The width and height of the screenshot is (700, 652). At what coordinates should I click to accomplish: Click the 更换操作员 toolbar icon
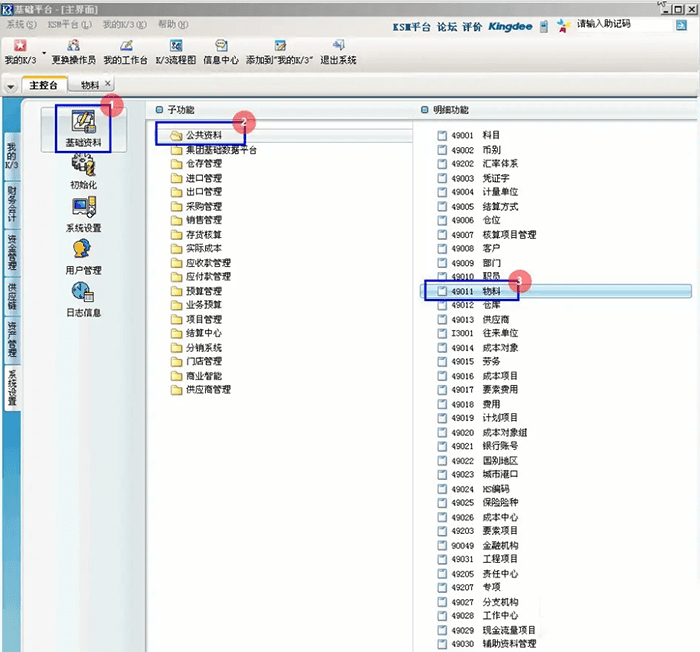click(x=73, y=52)
